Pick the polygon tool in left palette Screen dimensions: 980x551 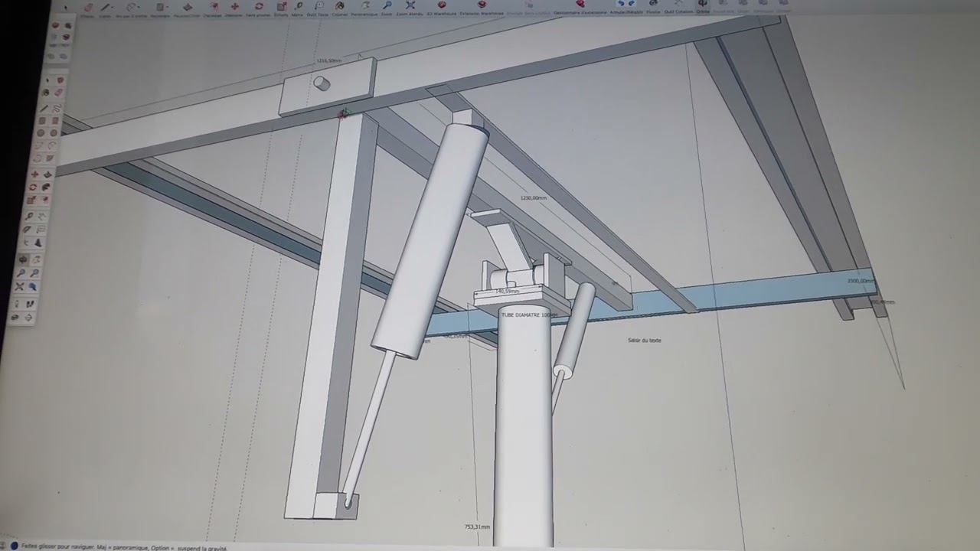coord(54,132)
